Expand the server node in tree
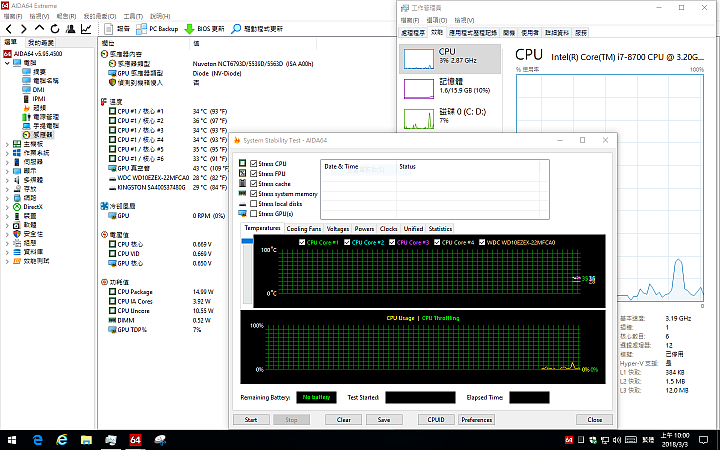720x450 pixels. 7,162
